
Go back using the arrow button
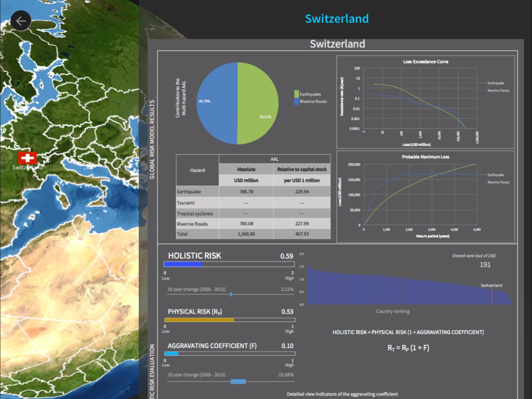coord(21,21)
